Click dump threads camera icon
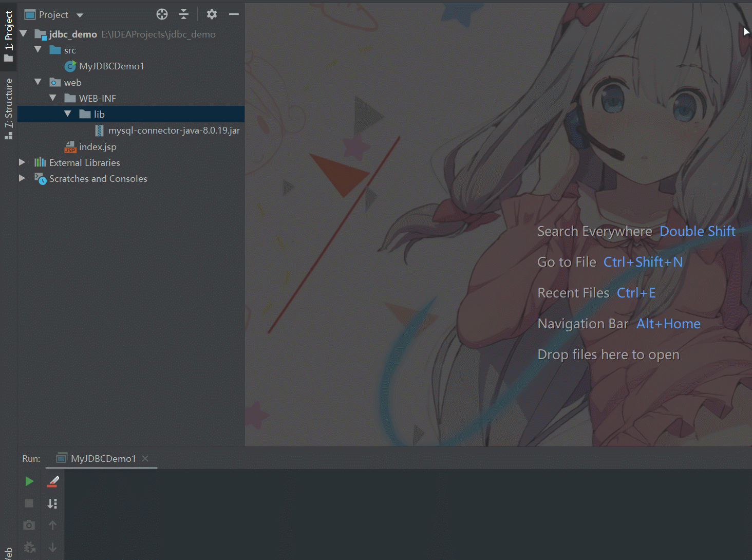 coord(29,525)
